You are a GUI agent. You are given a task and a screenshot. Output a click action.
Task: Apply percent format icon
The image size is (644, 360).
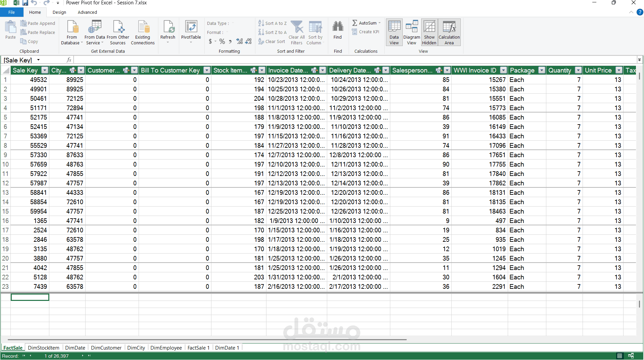(222, 41)
